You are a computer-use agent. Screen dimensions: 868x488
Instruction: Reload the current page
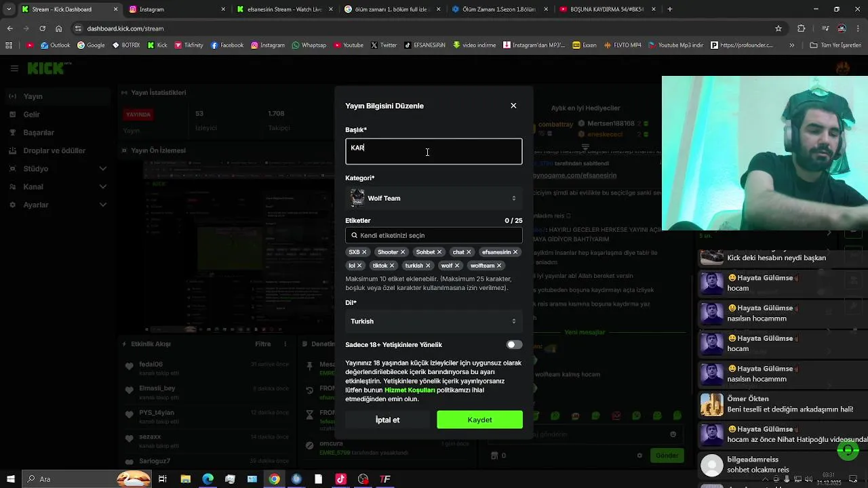pos(42,28)
